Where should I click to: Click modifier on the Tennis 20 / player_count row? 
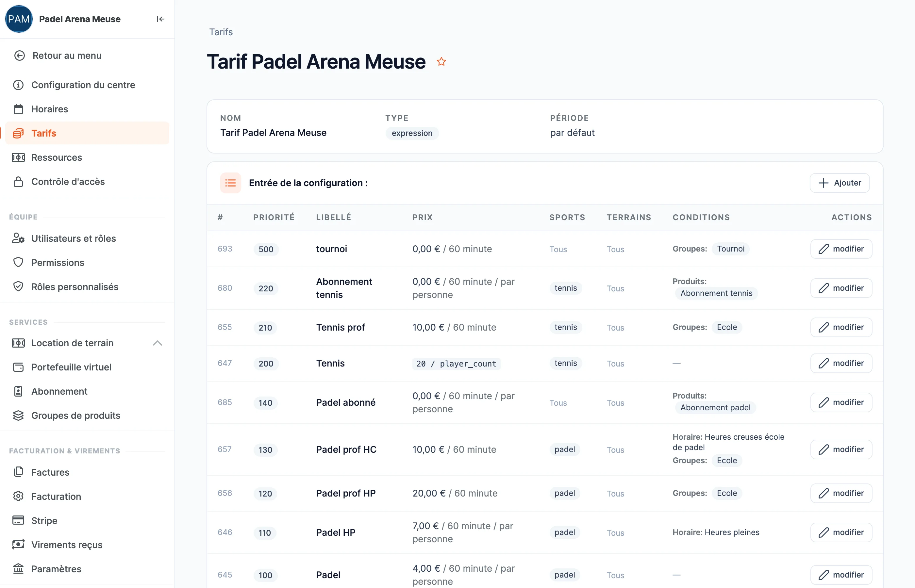[x=841, y=363]
